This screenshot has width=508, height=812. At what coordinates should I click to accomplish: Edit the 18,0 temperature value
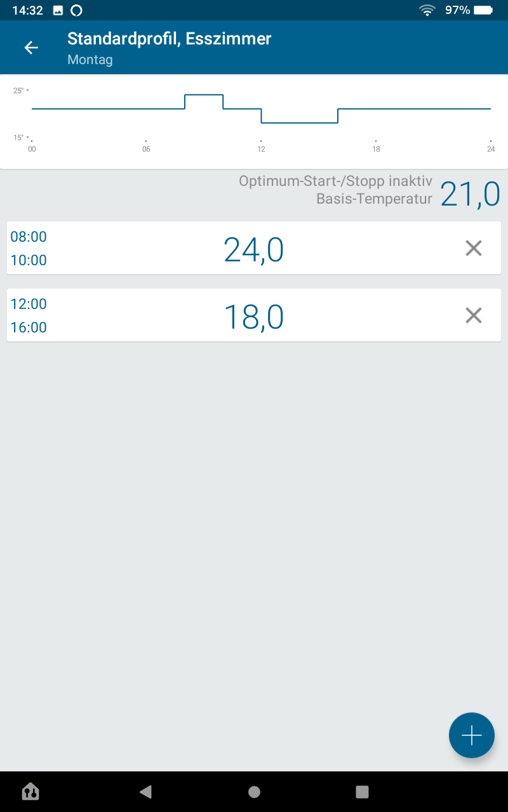pos(254,317)
